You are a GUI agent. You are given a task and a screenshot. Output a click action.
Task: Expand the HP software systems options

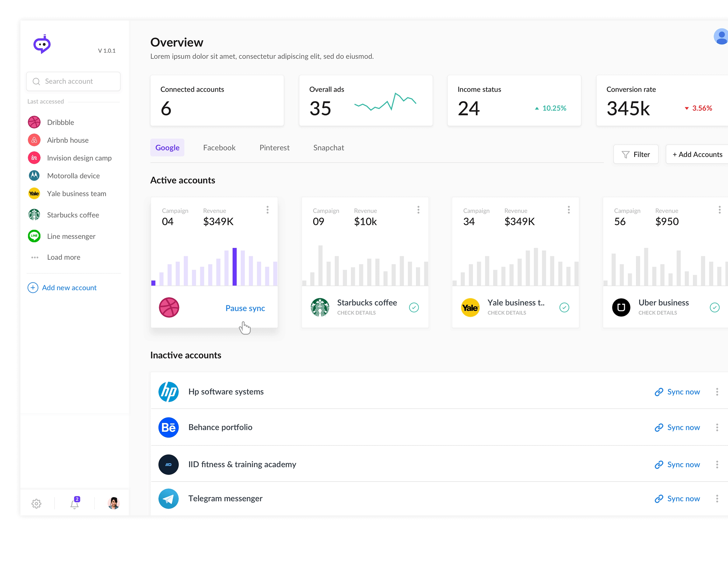pyautogui.click(x=719, y=391)
